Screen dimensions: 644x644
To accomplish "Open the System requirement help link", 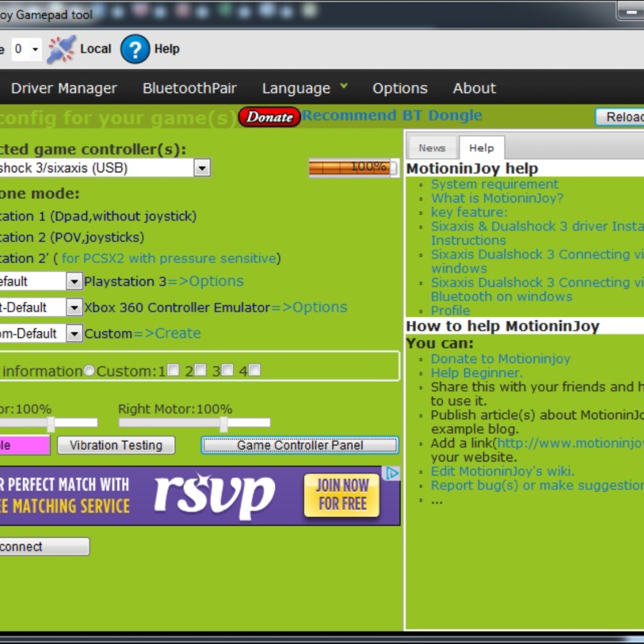I will point(494,184).
